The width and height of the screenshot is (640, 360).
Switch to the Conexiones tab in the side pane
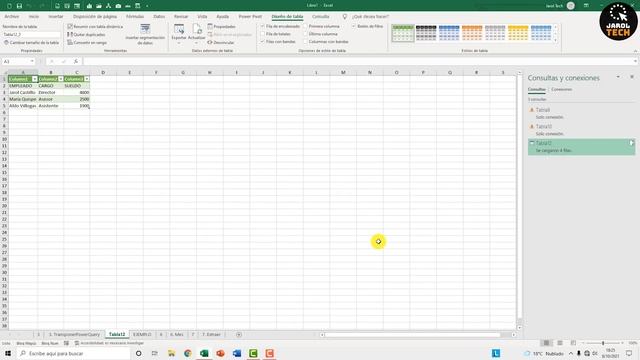(562, 89)
